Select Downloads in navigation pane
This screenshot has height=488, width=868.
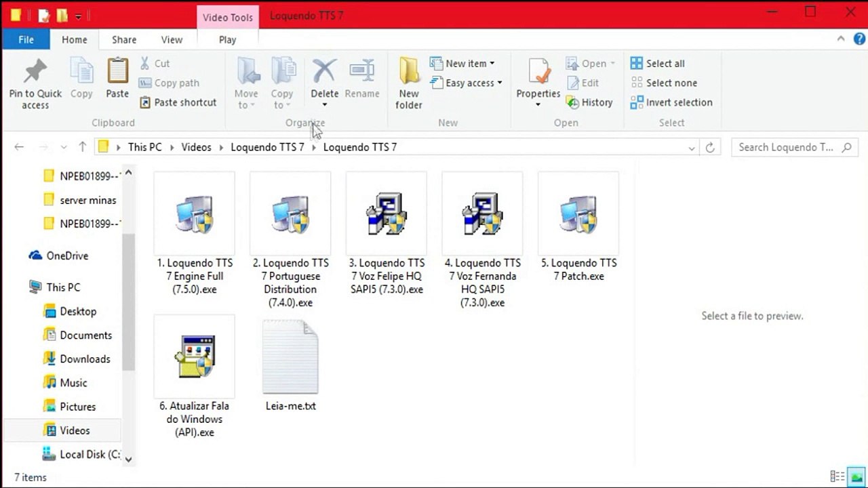pos(85,359)
